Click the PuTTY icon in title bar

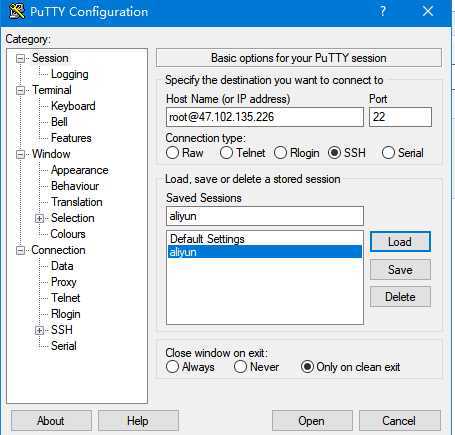pyautogui.click(x=17, y=11)
